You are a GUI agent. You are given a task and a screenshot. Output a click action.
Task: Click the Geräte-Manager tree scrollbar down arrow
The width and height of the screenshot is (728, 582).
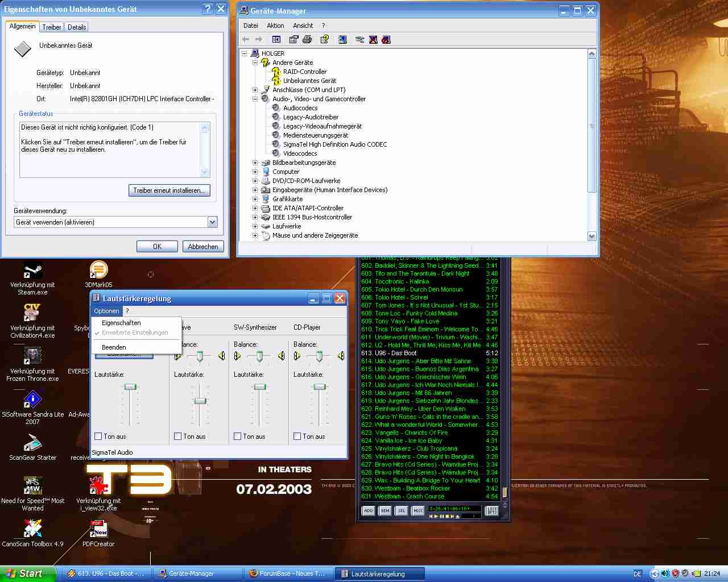pyautogui.click(x=591, y=236)
